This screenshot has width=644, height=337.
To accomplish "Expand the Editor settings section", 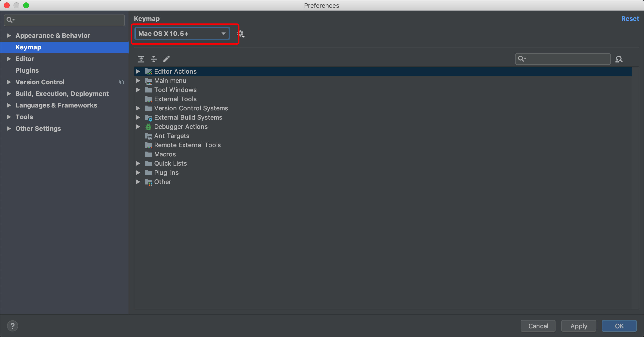I will [x=9, y=59].
